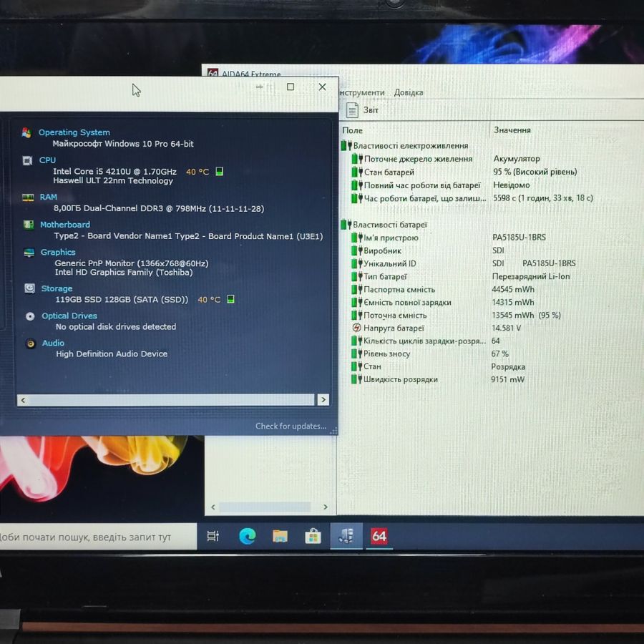Click the Storage drive icon
This screenshot has width=644, height=644.
[x=29, y=288]
